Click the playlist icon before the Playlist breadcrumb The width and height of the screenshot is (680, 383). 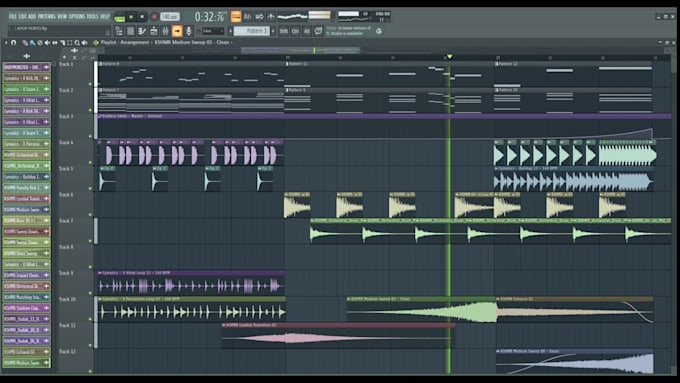click(x=96, y=43)
